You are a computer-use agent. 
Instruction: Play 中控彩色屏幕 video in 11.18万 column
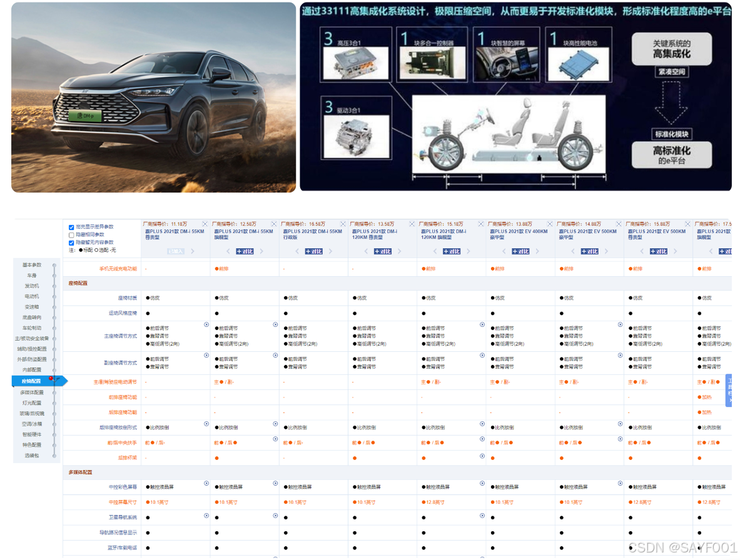(206, 483)
